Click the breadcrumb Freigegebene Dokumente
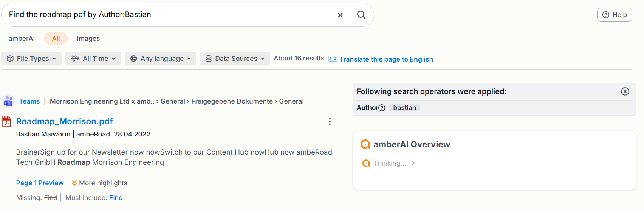 coord(232,101)
